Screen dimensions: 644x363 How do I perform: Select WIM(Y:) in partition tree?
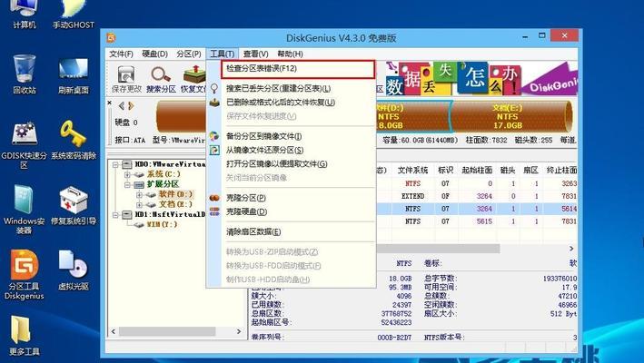point(162,224)
